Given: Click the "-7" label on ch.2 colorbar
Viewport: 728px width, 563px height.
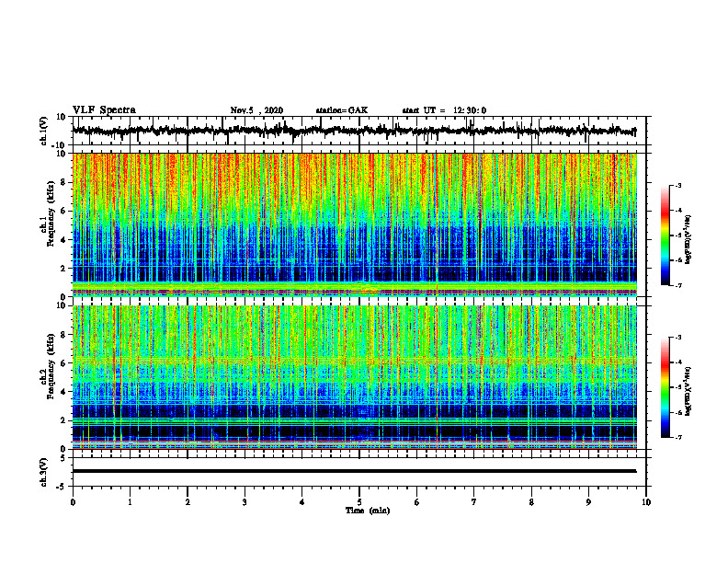Looking at the screenshot, I should [x=678, y=437].
